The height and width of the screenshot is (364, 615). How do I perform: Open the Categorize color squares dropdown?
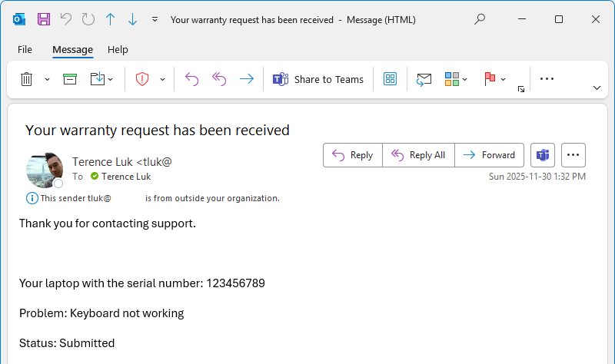click(457, 79)
